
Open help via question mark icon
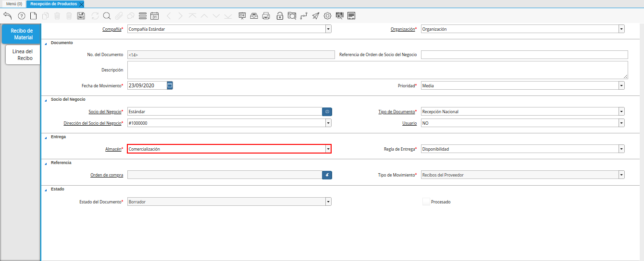point(21,16)
